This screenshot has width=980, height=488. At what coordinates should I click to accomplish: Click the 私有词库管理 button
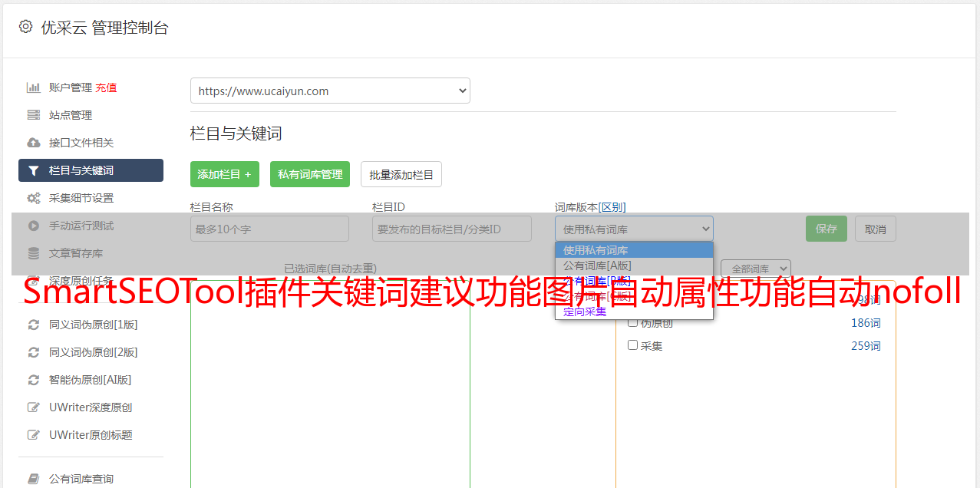310,174
